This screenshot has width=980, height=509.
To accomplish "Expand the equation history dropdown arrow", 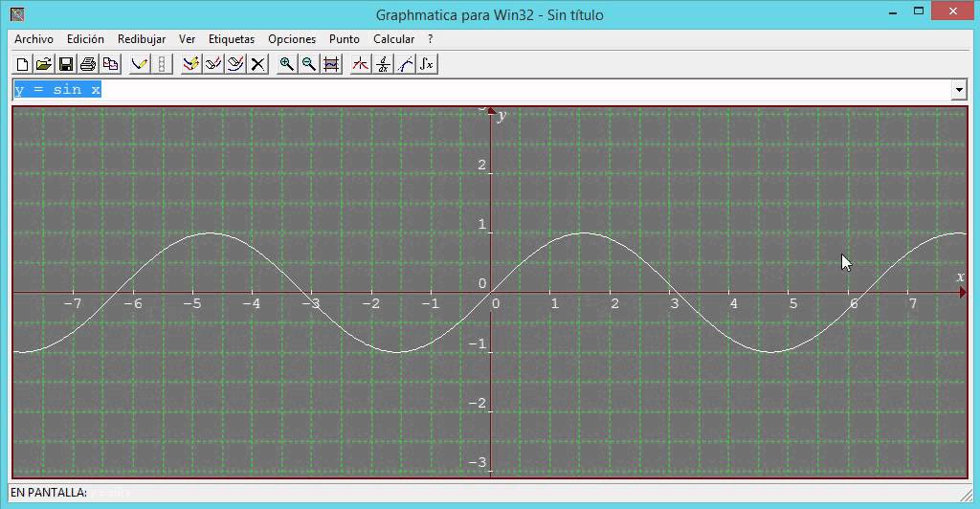I will click(x=959, y=90).
